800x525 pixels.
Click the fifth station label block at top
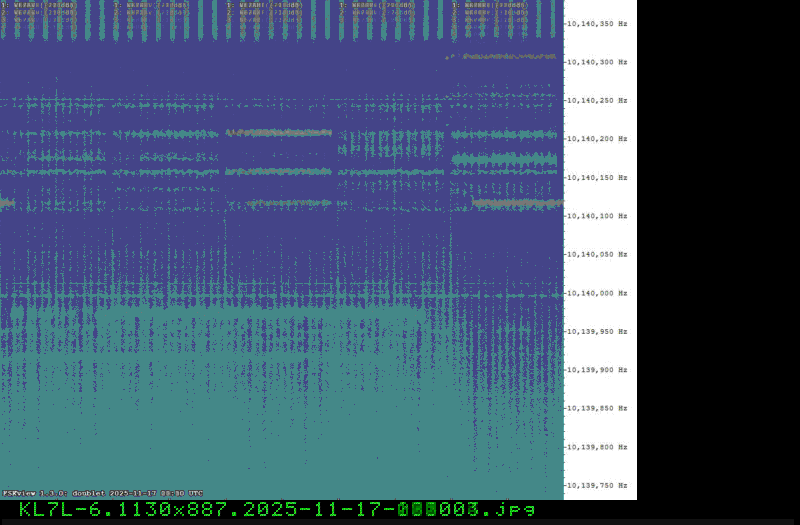click(490, 11)
